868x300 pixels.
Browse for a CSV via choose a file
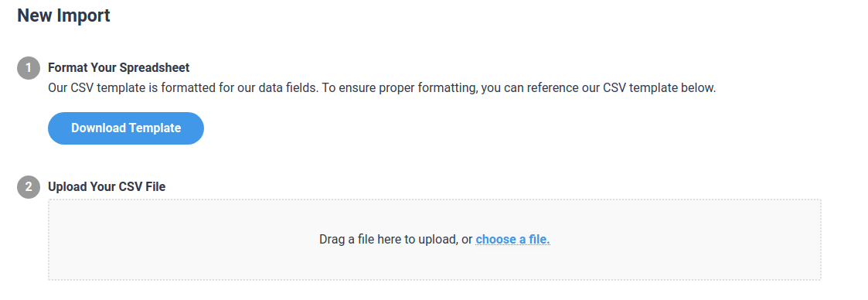tap(512, 240)
